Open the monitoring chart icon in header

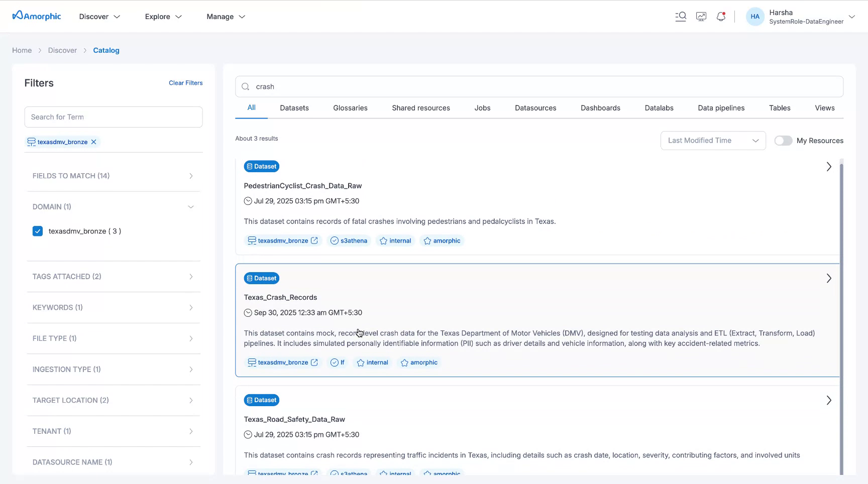pyautogui.click(x=701, y=17)
